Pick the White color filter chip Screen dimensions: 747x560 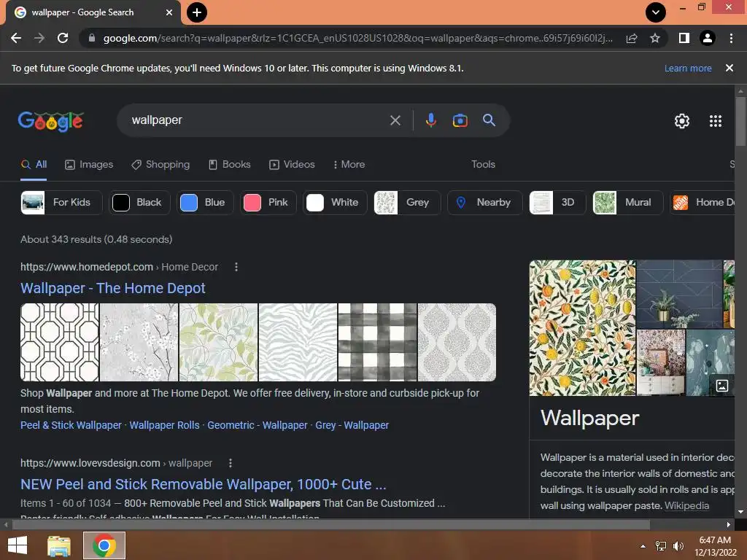click(335, 203)
